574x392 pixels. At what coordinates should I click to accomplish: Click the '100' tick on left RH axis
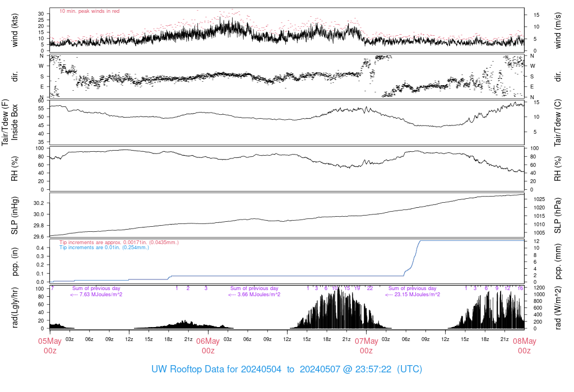pyautogui.click(x=40, y=148)
